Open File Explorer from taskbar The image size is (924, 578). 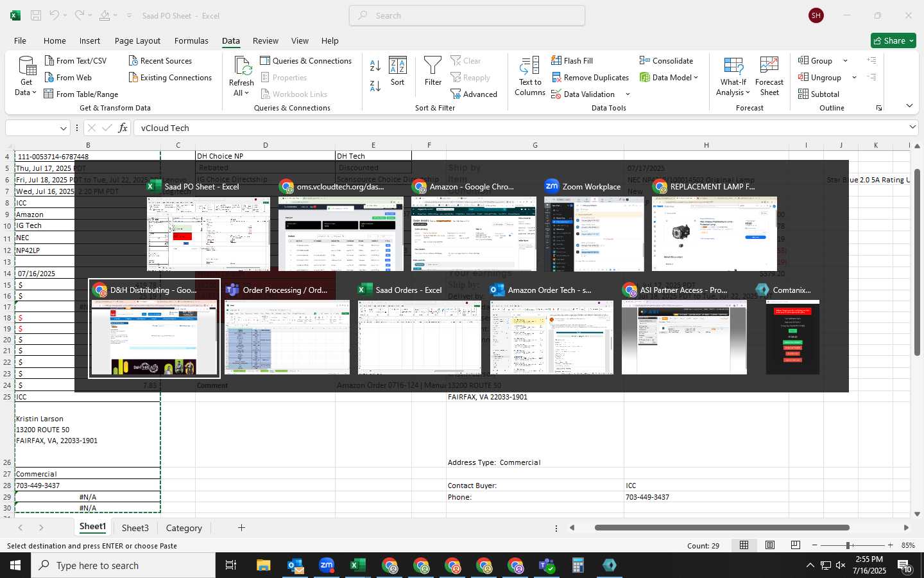click(x=264, y=565)
